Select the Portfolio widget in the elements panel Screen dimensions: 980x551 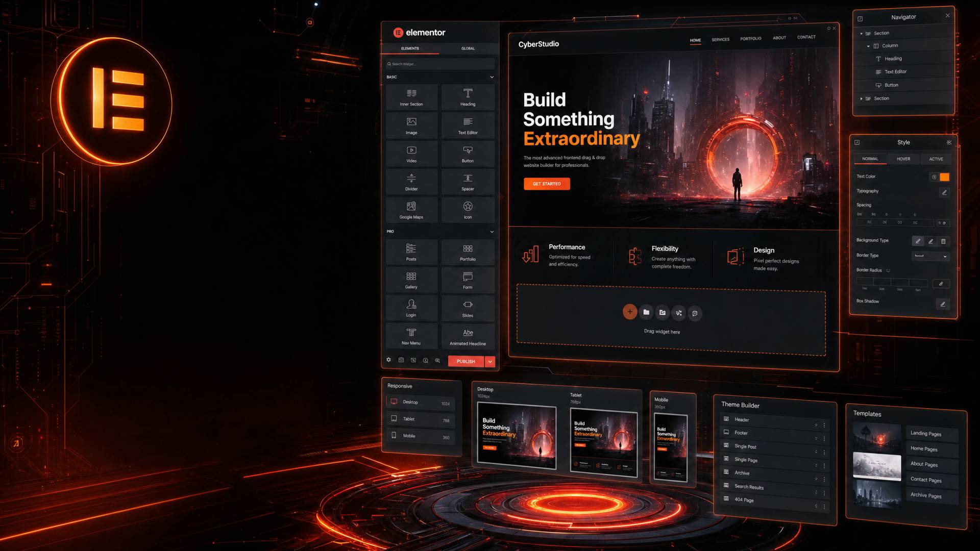click(468, 252)
